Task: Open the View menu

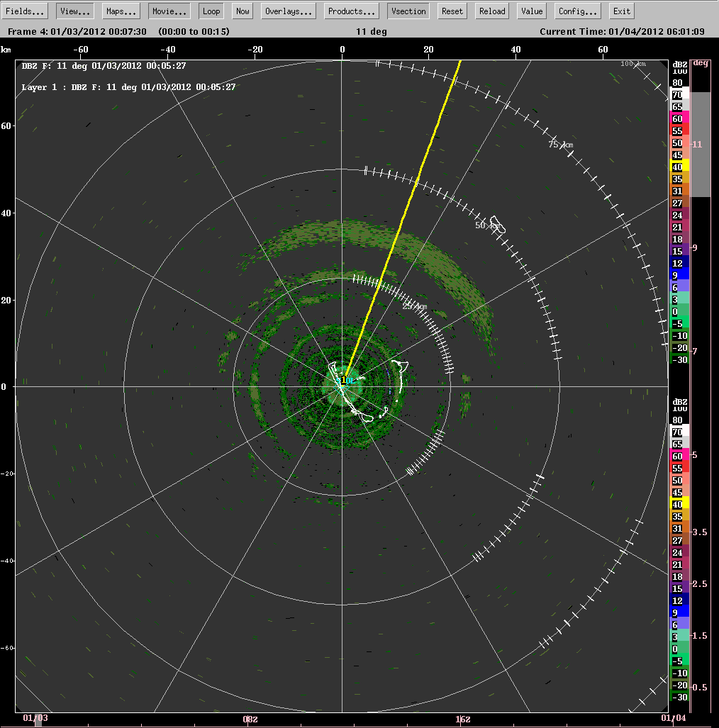Action: [x=73, y=11]
